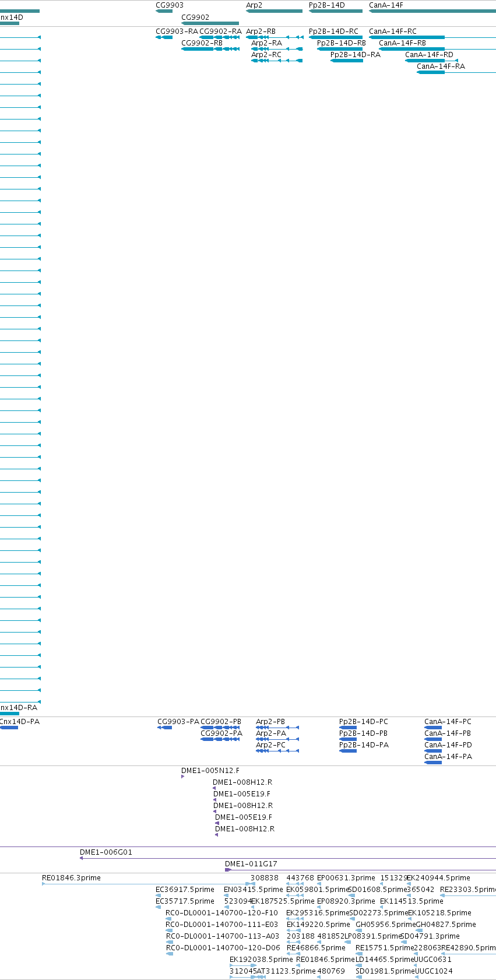The height and width of the screenshot is (980, 496).
Task: Select the AT31123.5prime EST
Action: (x=260, y=977)
